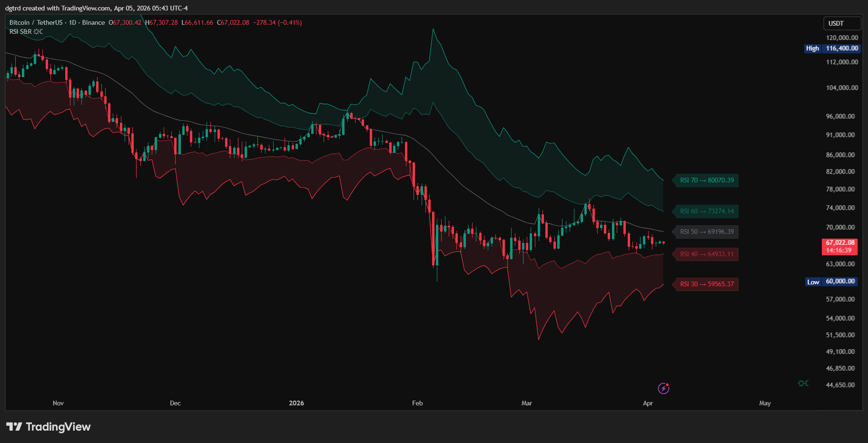Viewport: 868px width, 443px height.
Task: Click the Apr label on time axis
Action: pyautogui.click(x=648, y=403)
